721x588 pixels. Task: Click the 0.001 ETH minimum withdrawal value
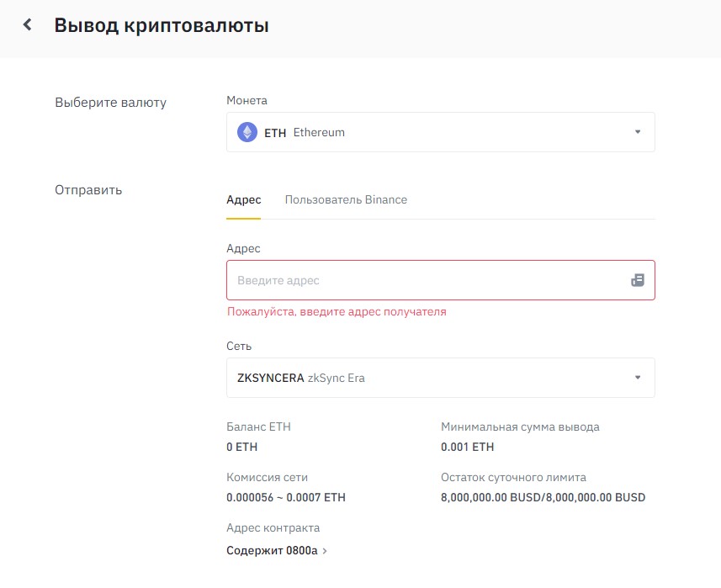click(467, 447)
